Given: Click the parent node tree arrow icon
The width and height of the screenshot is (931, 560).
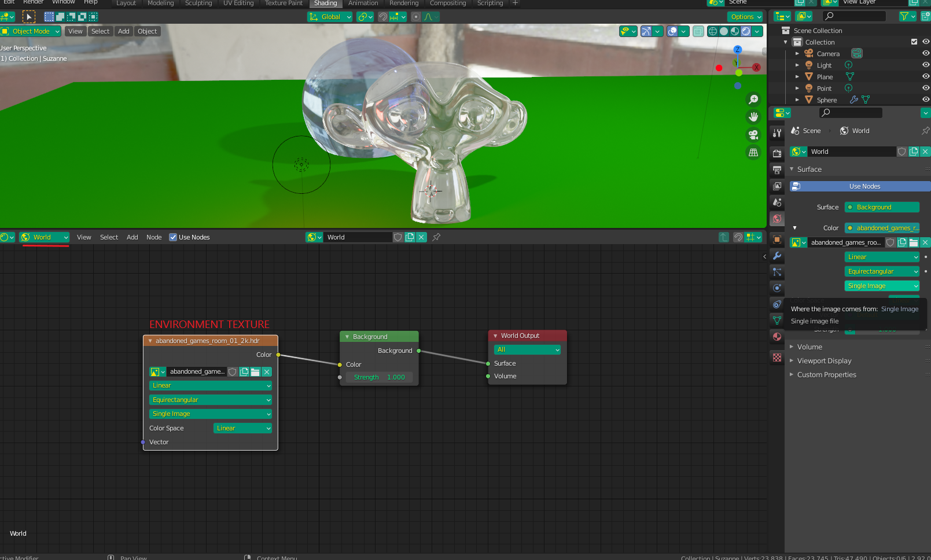Looking at the screenshot, I should pos(724,237).
